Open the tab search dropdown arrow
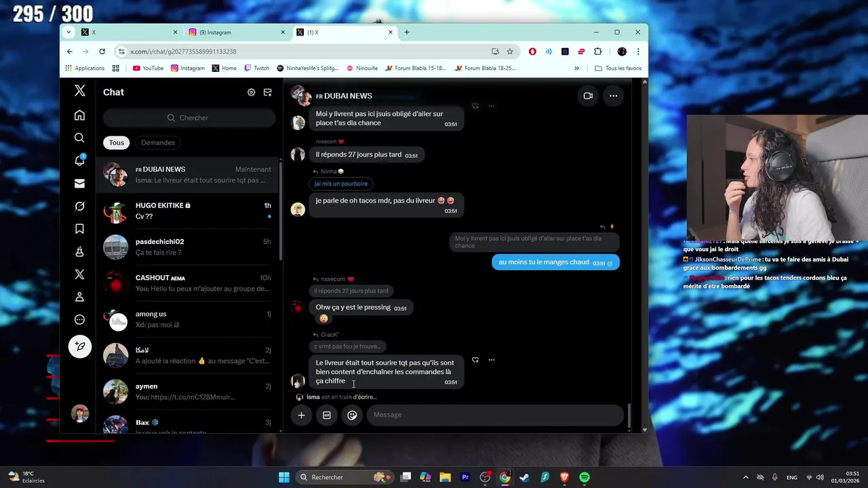 point(68,32)
